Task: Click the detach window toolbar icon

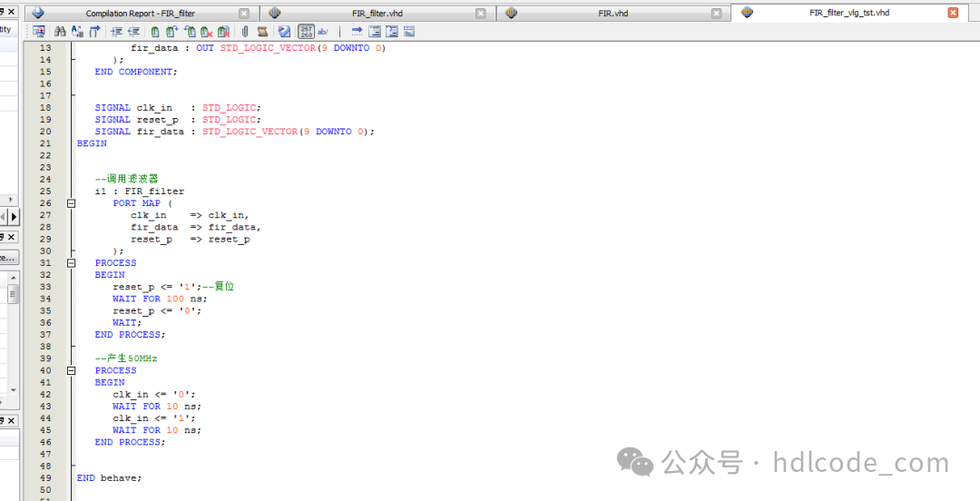Action: 39,31
